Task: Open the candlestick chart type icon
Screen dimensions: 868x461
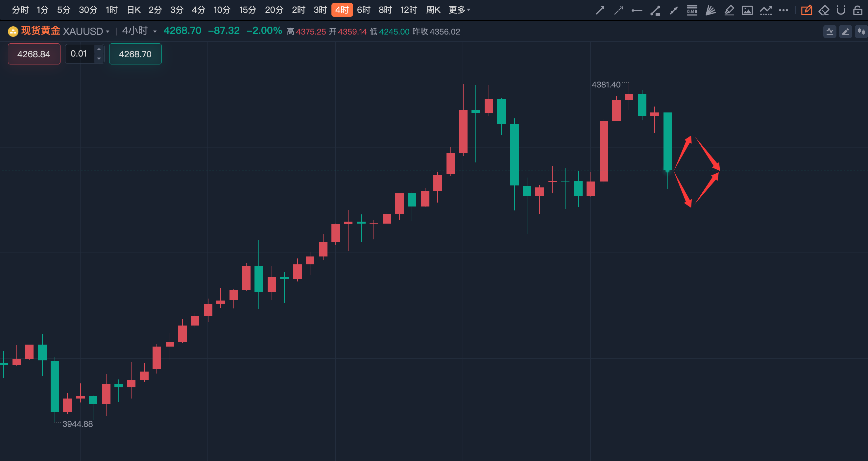Action: click(861, 32)
